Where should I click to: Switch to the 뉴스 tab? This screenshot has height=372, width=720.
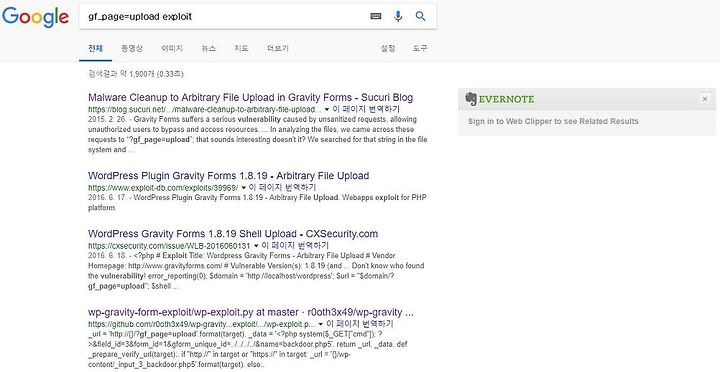pyautogui.click(x=209, y=48)
